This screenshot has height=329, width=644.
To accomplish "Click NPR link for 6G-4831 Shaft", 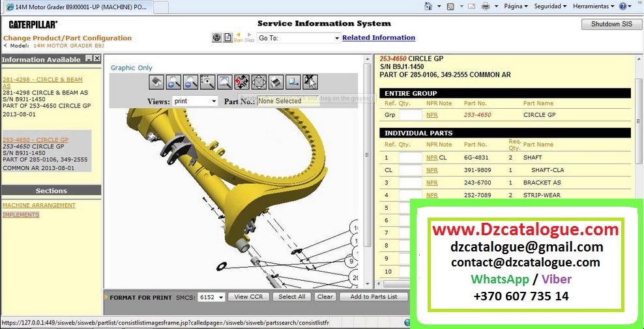I will tap(432, 157).
